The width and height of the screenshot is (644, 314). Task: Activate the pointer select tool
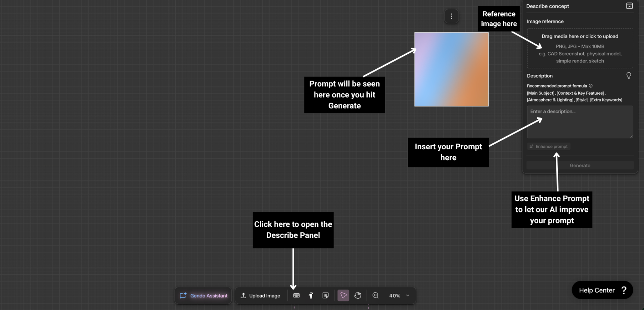(343, 296)
